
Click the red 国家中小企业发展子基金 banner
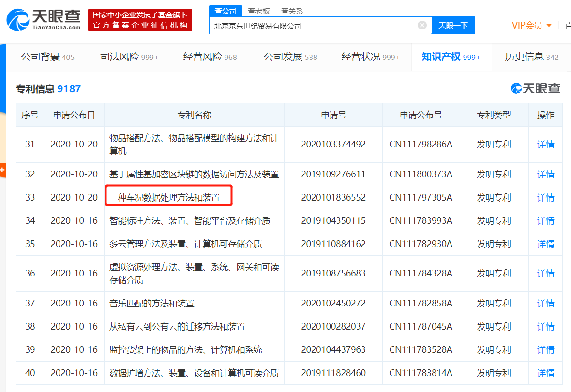click(140, 20)
